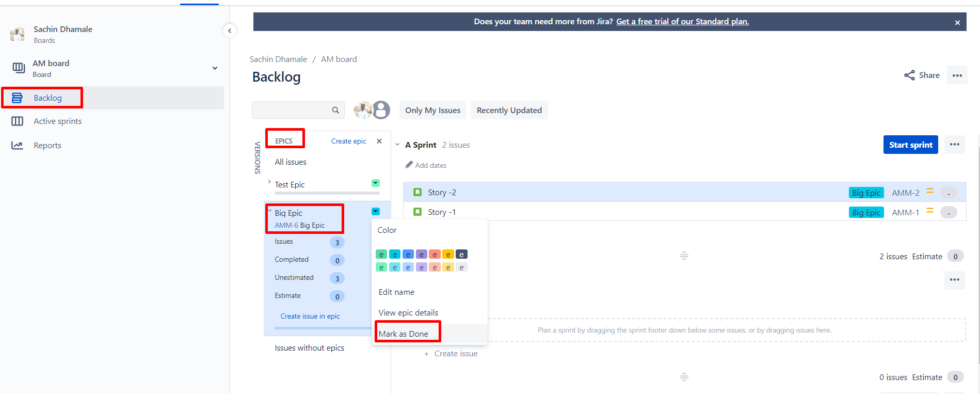Filter by Sachin Dhamale's avatar
This screenshot has width=980, height=394.
362,109
